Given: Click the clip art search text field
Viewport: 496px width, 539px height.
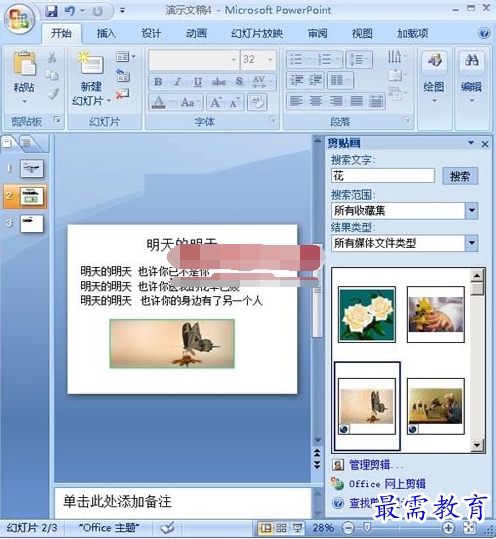Looking at the screenshot, I should pyautogui.click(x=383, y=176).
